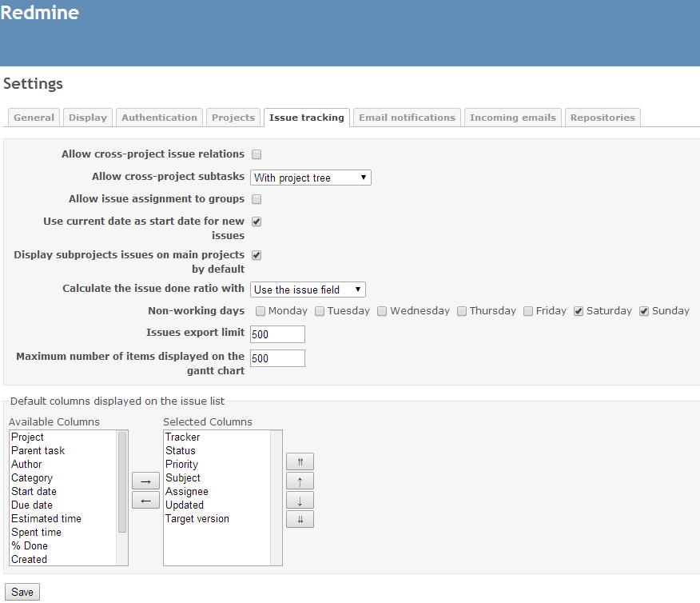The width and height of the screenshot is (700, 603).
Task: Uncheck display subprojects issues by default
Action: (257, 255)
